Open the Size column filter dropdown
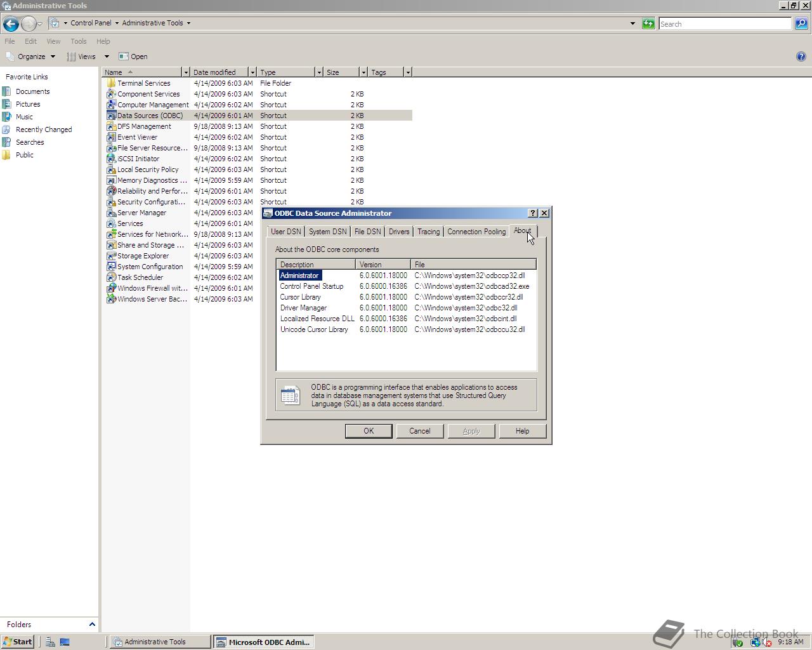 tap(363, 72)
